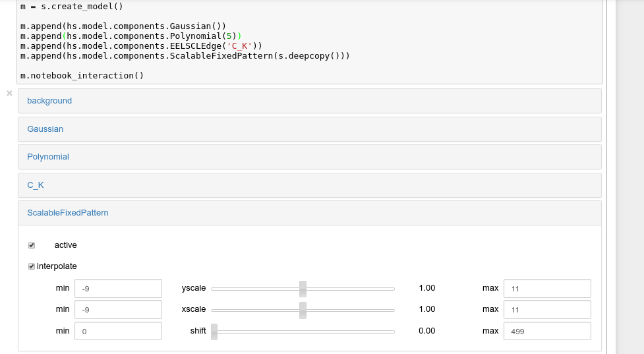Click the yscale max input field
Viewport: 644px width, 354px height.
point(547,289)
